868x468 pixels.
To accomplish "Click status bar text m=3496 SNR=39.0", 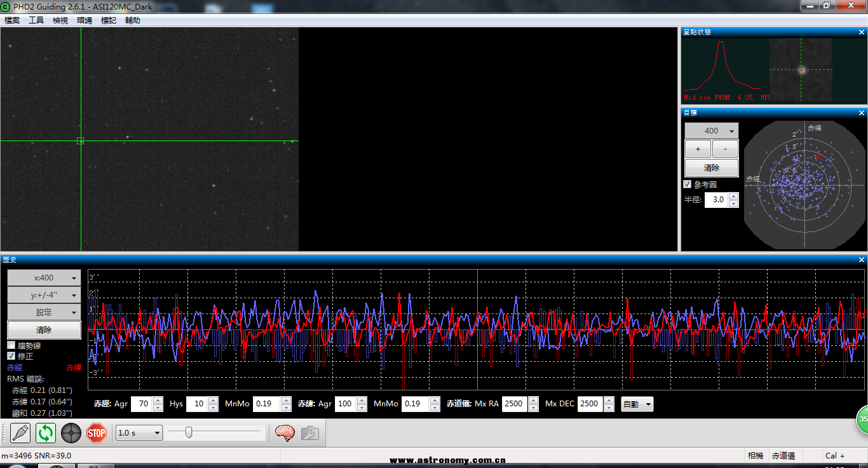I will (x=36, y=455).
